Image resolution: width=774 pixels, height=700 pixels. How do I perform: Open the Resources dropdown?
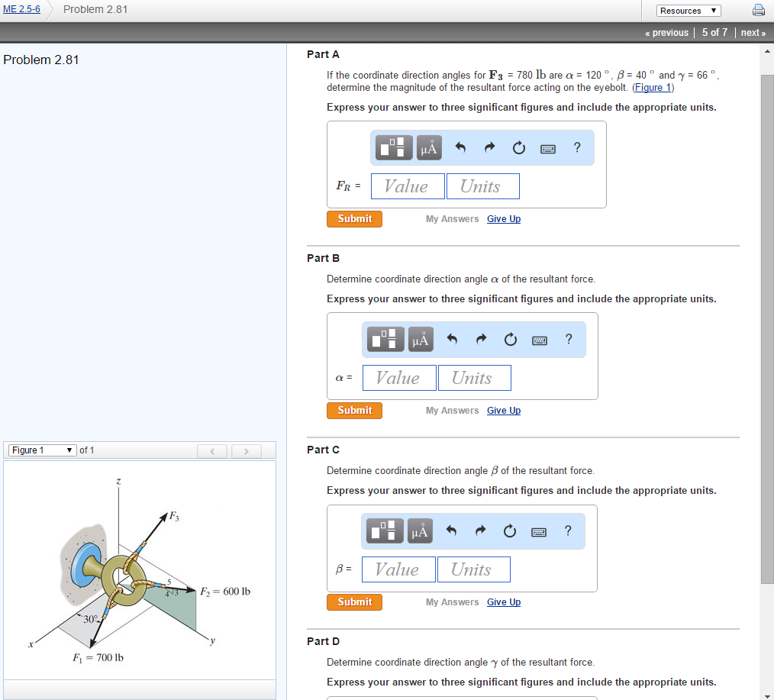tap(688, 10)
